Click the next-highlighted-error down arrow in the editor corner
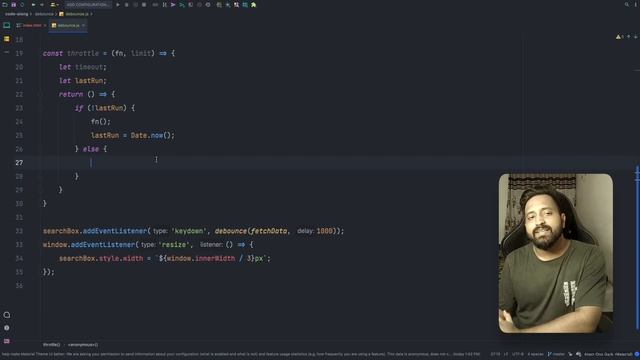 pyautogui.click(x=636, y=37)
